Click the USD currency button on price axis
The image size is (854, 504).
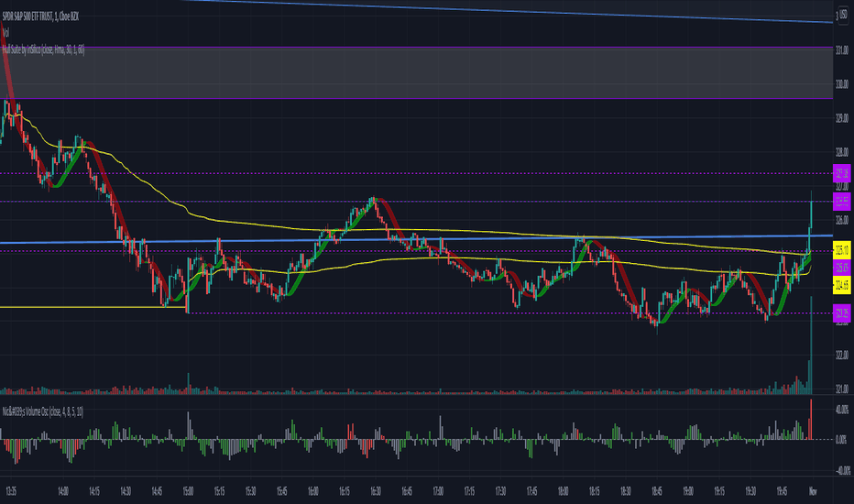tap(845, 14)
